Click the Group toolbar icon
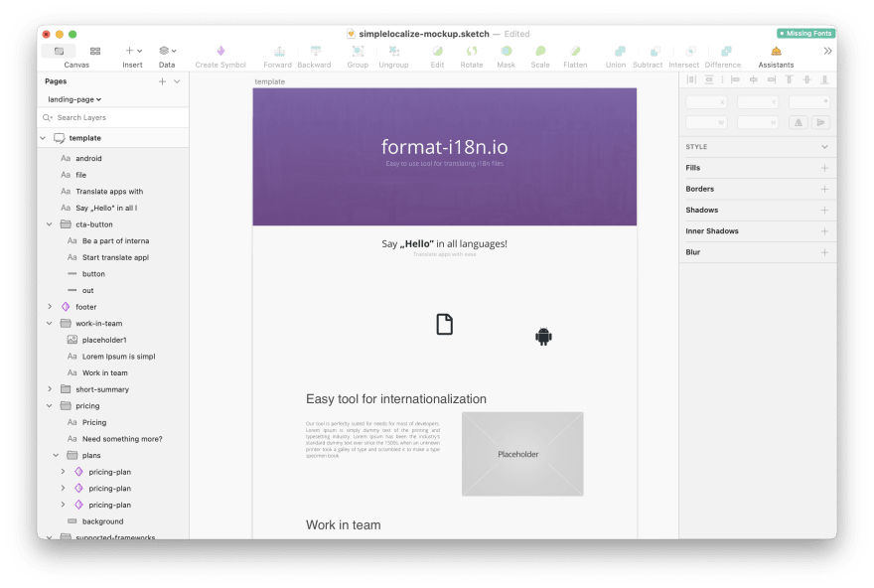The width and height of the screenshot is (874, 588). point(358,52)
